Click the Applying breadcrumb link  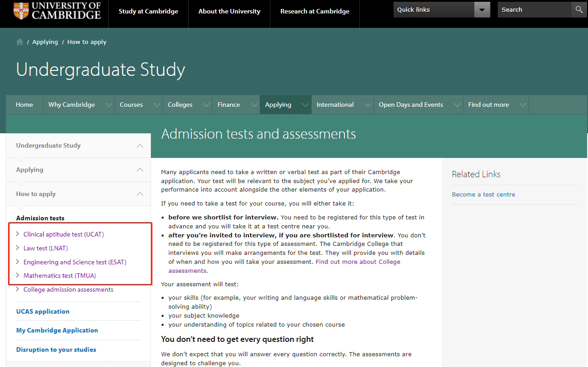[x=45, y=42]
